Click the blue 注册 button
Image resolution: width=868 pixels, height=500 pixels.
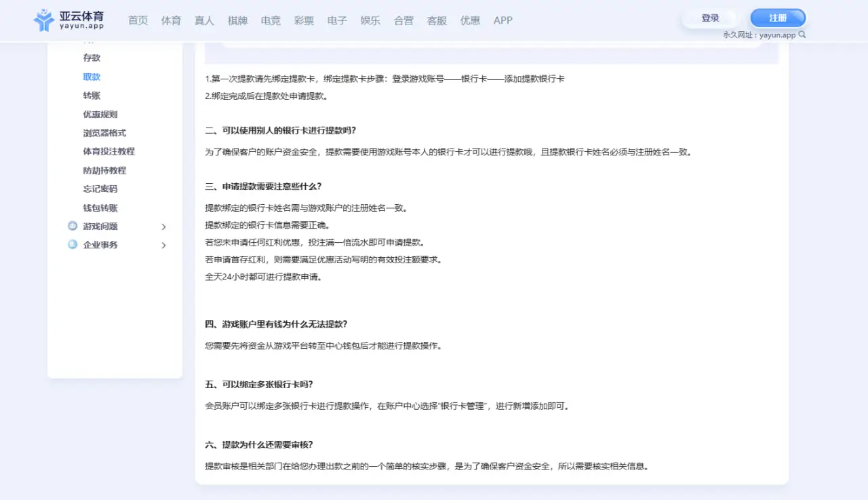tap(778, 18)
